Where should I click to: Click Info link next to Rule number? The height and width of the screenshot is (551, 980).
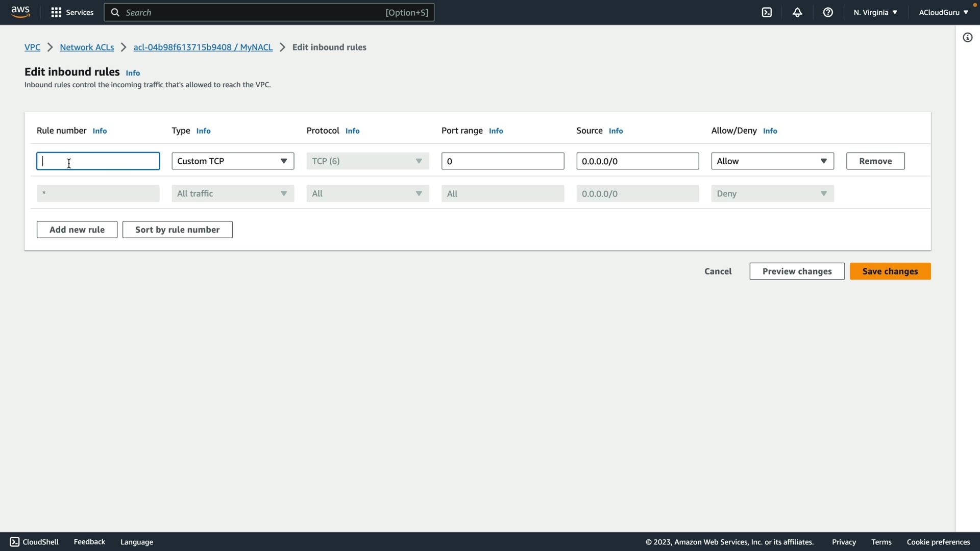click(x=100, y=131)
